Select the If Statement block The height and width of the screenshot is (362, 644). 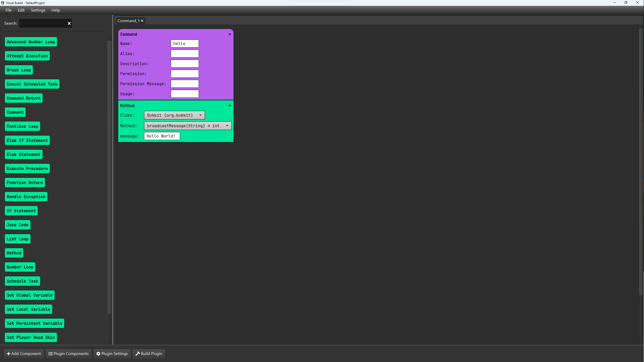(21, 211)
